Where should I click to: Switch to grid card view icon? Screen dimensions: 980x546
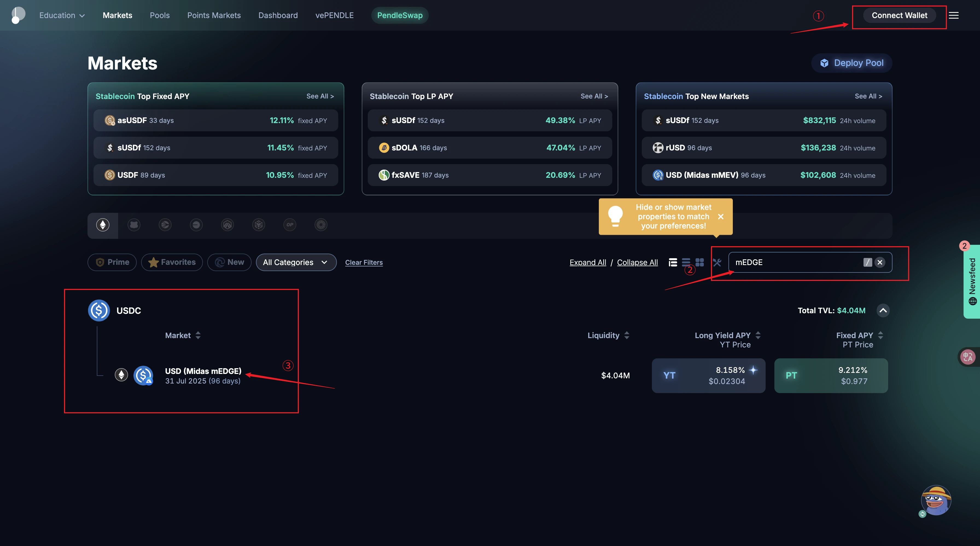[x=699, y=262]
